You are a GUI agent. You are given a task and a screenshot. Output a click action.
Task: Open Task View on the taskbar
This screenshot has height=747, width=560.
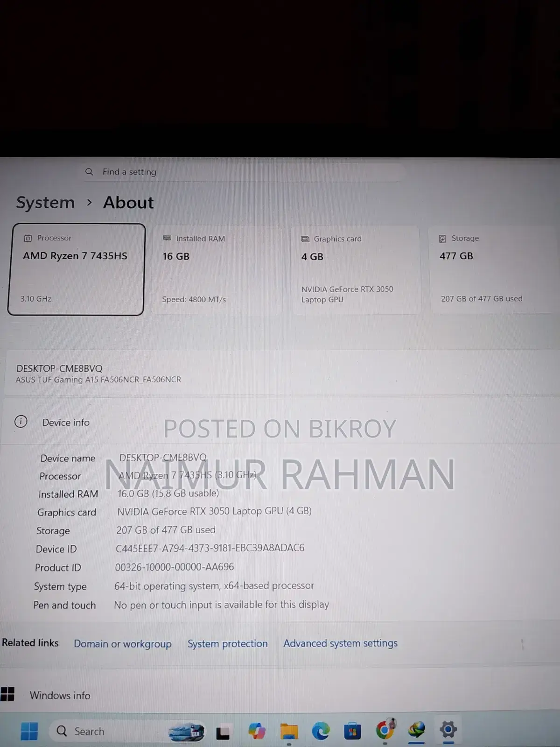coord(223,733)
